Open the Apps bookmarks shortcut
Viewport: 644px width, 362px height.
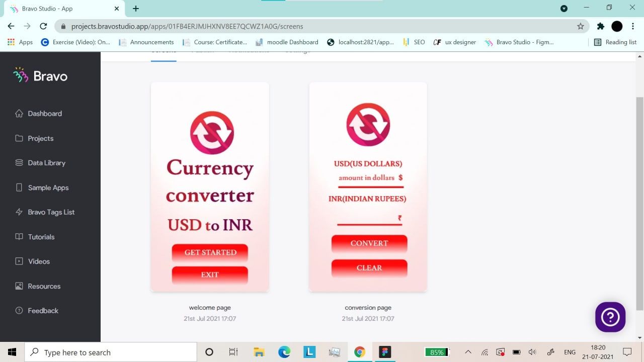(x=21, y=42)
